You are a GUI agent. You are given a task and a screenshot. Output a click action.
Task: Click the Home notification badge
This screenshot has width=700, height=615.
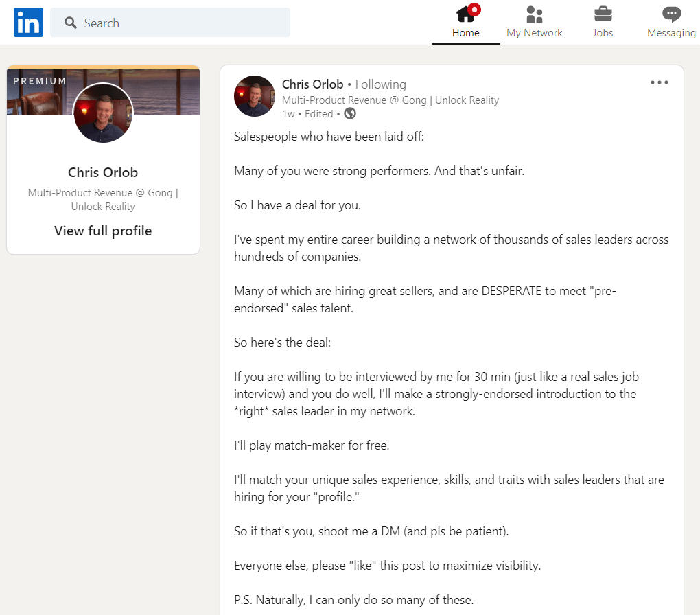(x=474, y=8)
